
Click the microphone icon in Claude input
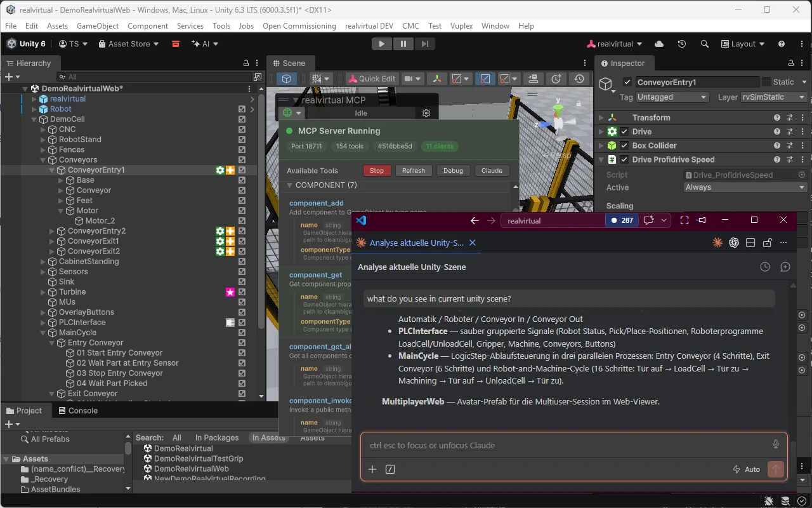coord(775,444)
